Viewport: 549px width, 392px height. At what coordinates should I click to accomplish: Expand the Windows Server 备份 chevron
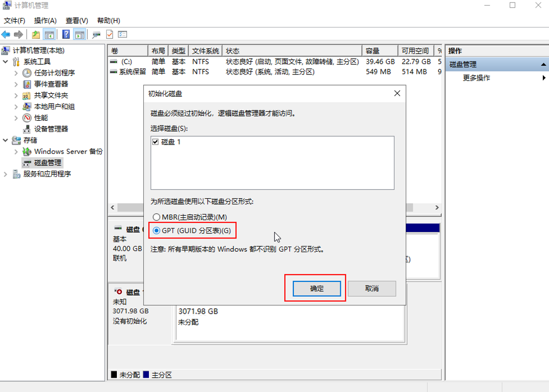click(16, 151)
